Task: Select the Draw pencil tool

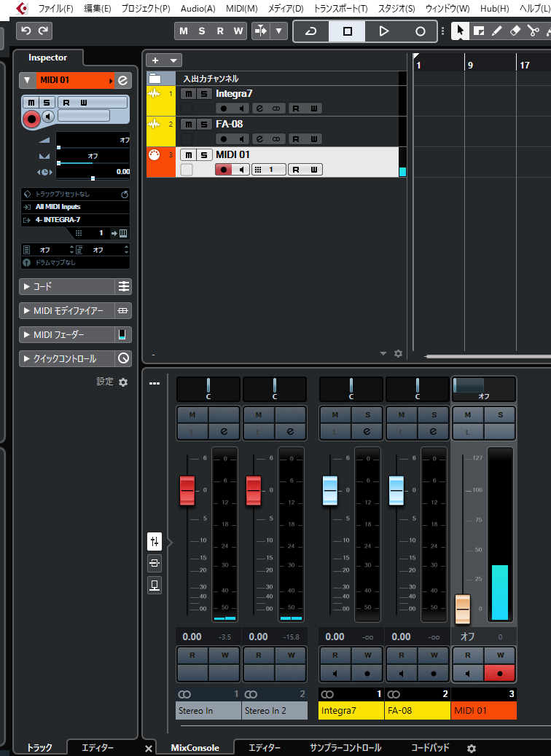Action: pyautogui.click(x=496, y=31)
